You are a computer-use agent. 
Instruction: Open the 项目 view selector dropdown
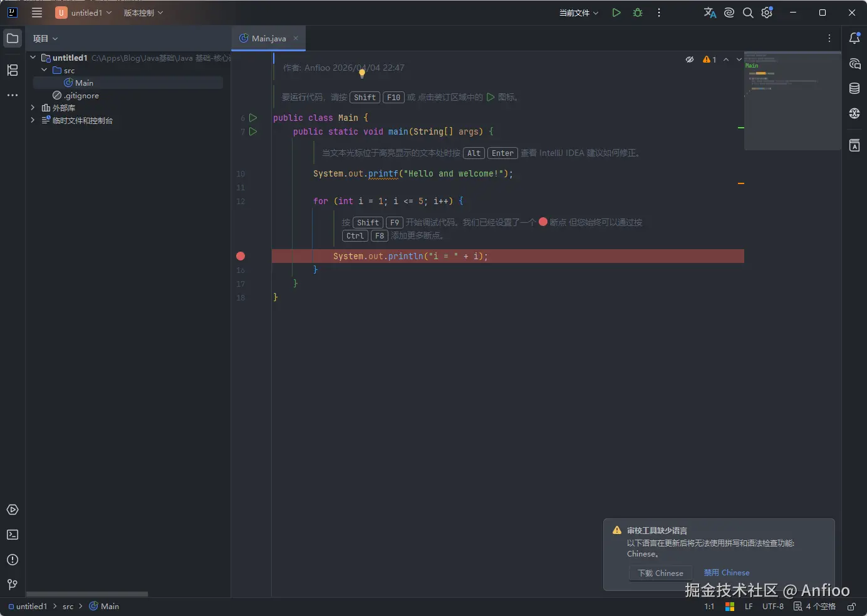click(x=45, y=38)
